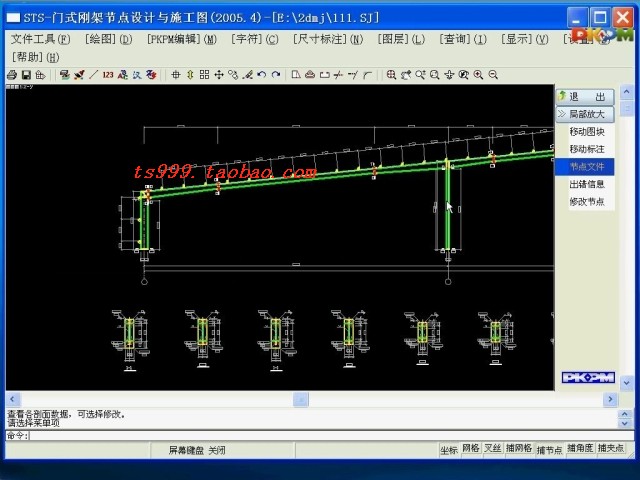Select 出错信息 in side panel

click(587, 184)
